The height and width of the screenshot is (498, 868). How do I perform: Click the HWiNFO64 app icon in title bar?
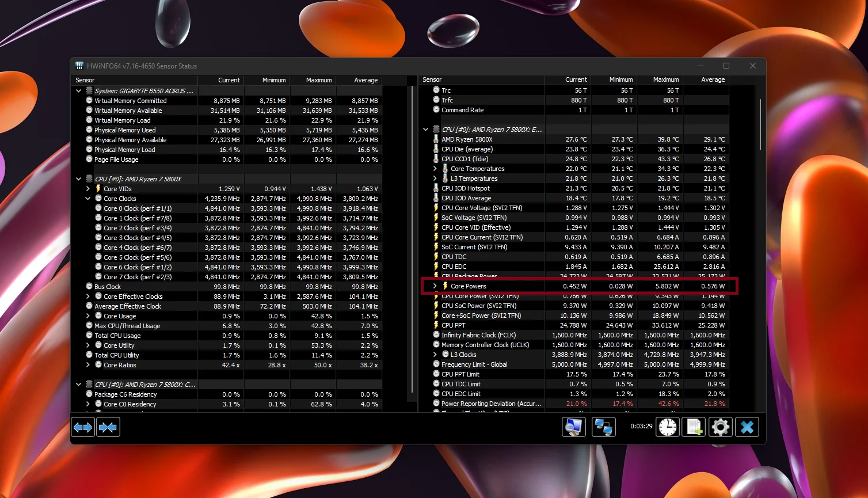pyautogui.click(x=79, y=66)
